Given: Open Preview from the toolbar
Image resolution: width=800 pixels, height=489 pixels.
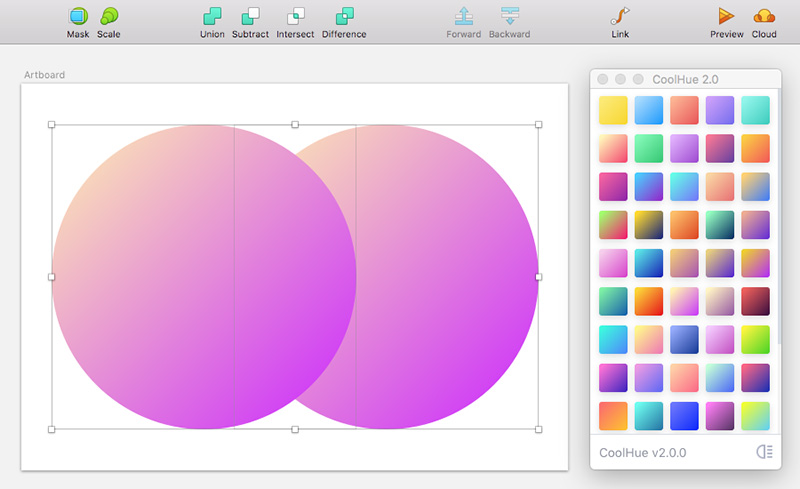Looking at the screenshot, I should tap(726, 16).
